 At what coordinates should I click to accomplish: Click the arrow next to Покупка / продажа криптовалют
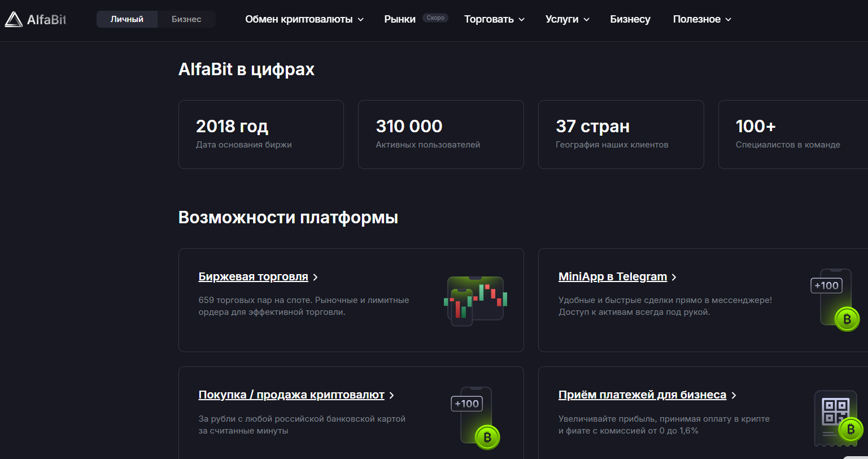coord(392,395)
